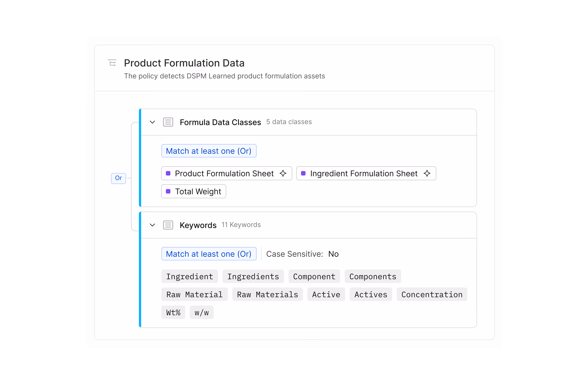Click the policy tree icon beside the title
The image size is (588, 385).
pos(112,63)
